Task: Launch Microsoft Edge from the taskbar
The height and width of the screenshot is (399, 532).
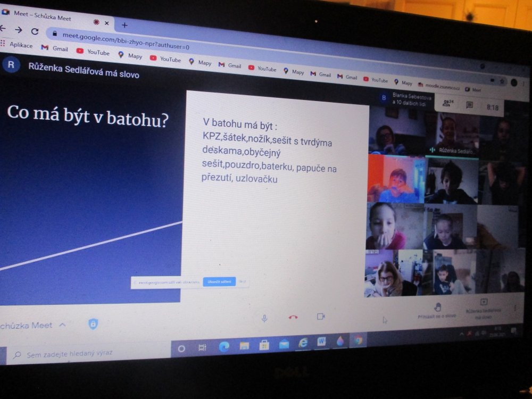Action: pos(224,346)
